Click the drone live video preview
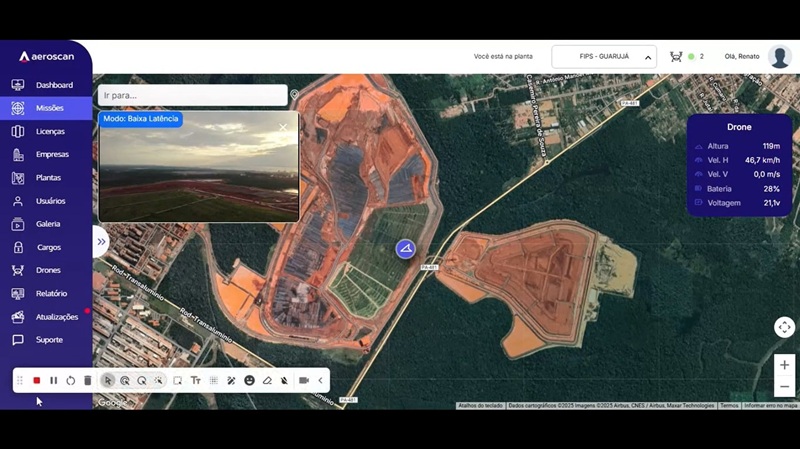 [x=198, y=167]
